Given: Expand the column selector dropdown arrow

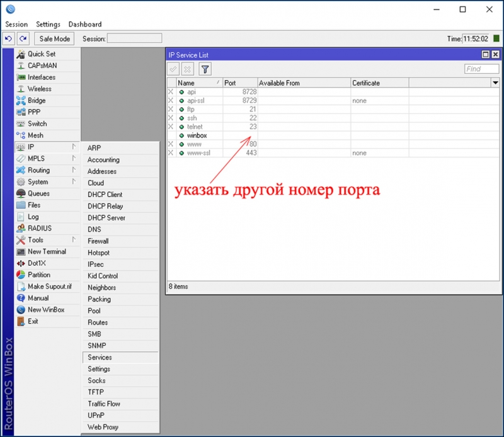Looking at the screenshot, I should click(495, 83).
